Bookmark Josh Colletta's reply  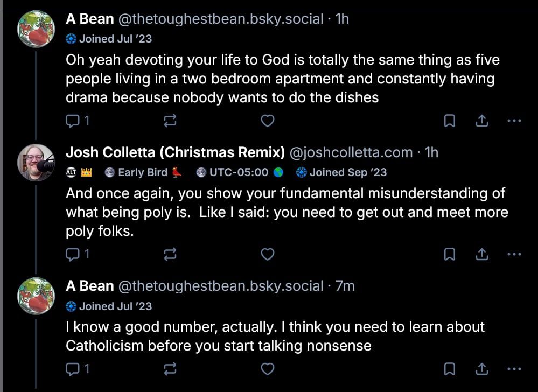451,254
